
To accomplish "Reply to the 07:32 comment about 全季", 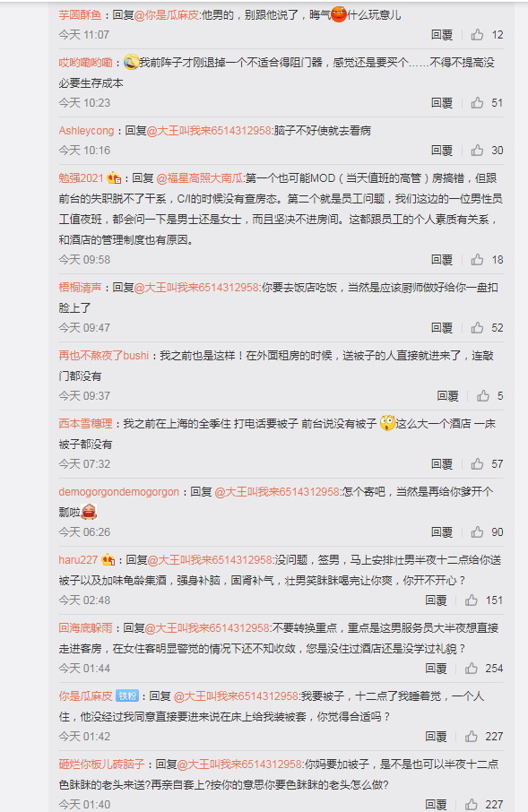I will click(x=442, y=464).
